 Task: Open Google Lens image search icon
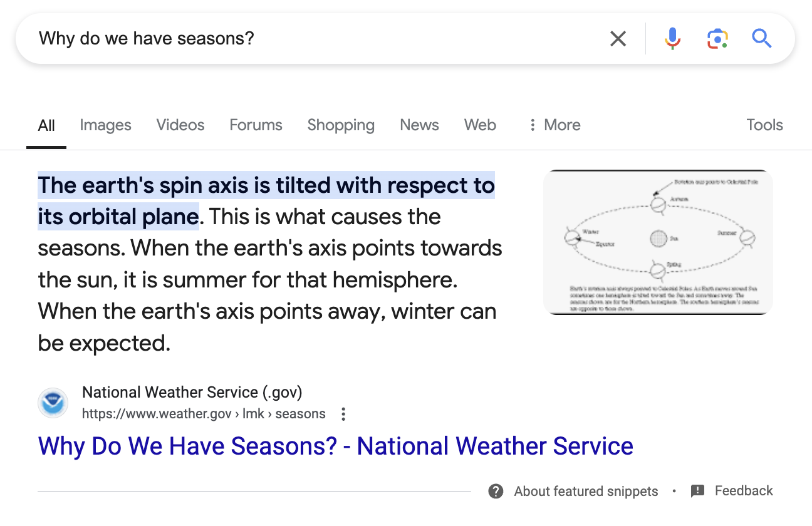click(717, 39)
